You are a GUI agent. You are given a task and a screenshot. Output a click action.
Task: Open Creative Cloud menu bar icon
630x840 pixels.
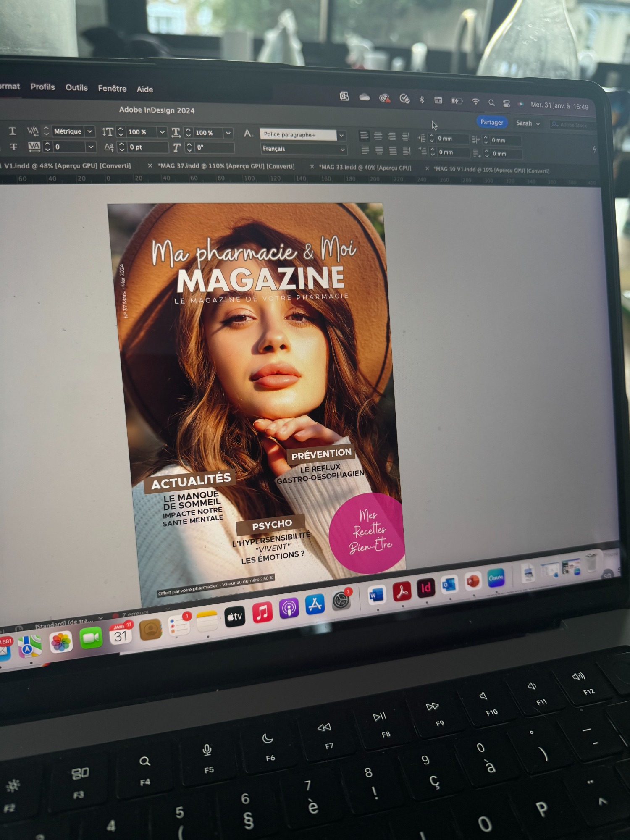tap(384, 98)
